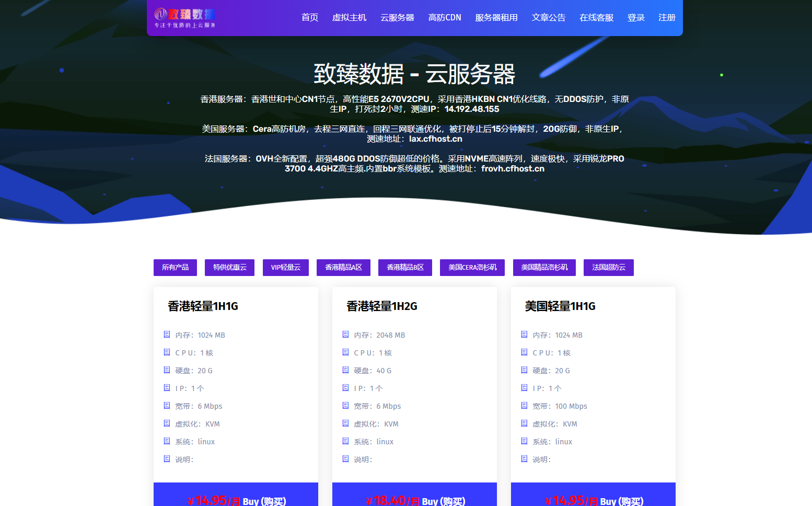Click the icon before 说明 in 香港轻量1H1G card
The width and height of the screenshot is (812, 506).
pos(167,459)
